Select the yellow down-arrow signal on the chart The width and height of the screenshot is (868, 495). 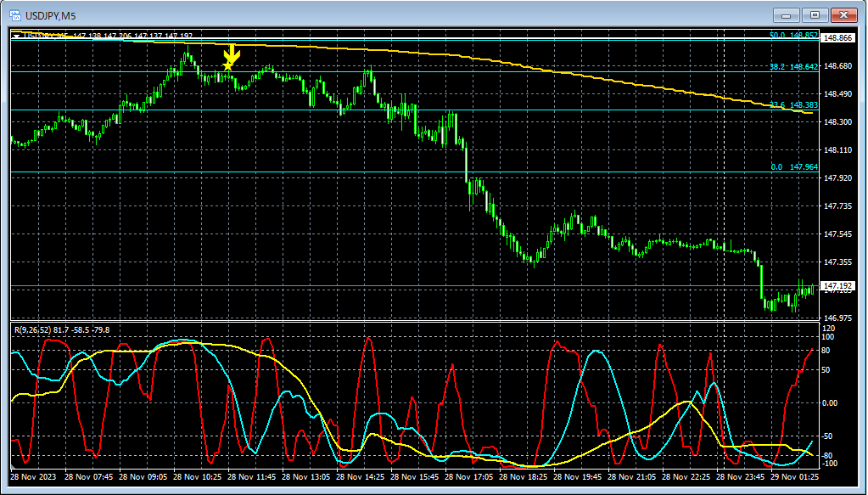click(232, 53)
